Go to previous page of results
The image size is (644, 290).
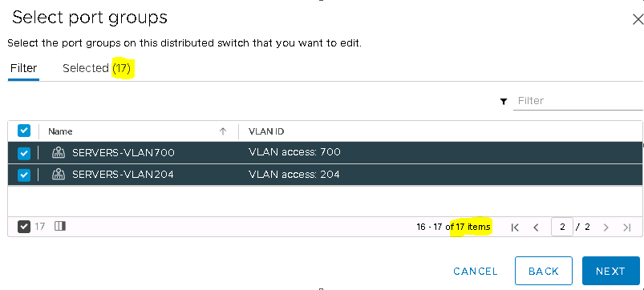(x=536, y=228)
